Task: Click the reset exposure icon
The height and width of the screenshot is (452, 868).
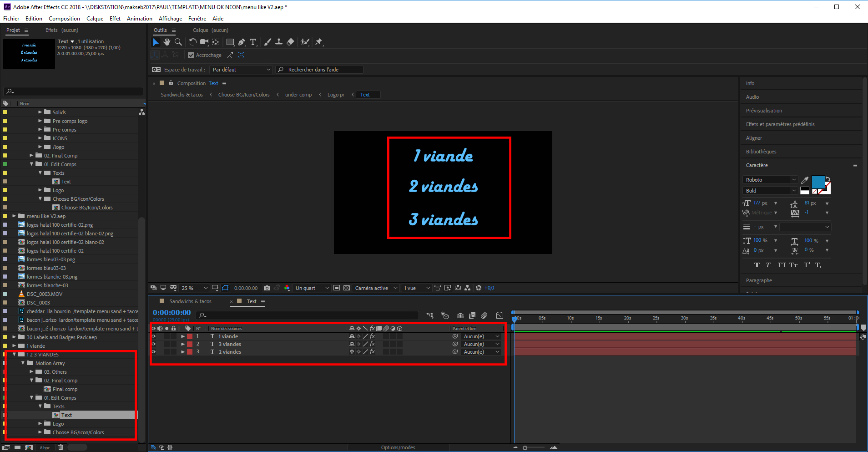Action: pos(479,288)
